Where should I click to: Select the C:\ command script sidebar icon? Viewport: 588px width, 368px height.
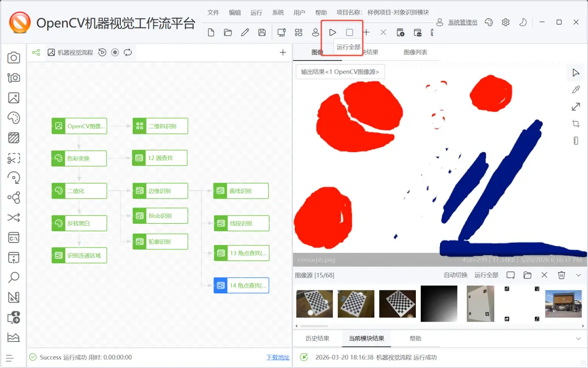(x=14, y=238)
